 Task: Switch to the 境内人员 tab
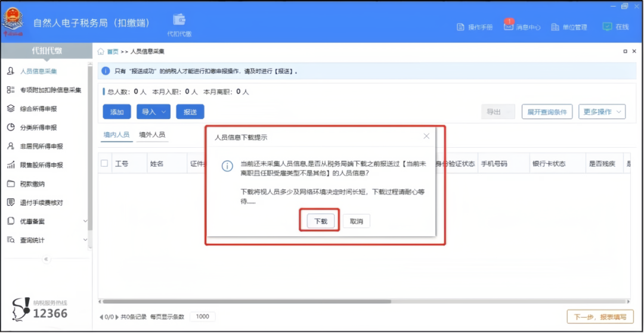click(x=116, y=135)
